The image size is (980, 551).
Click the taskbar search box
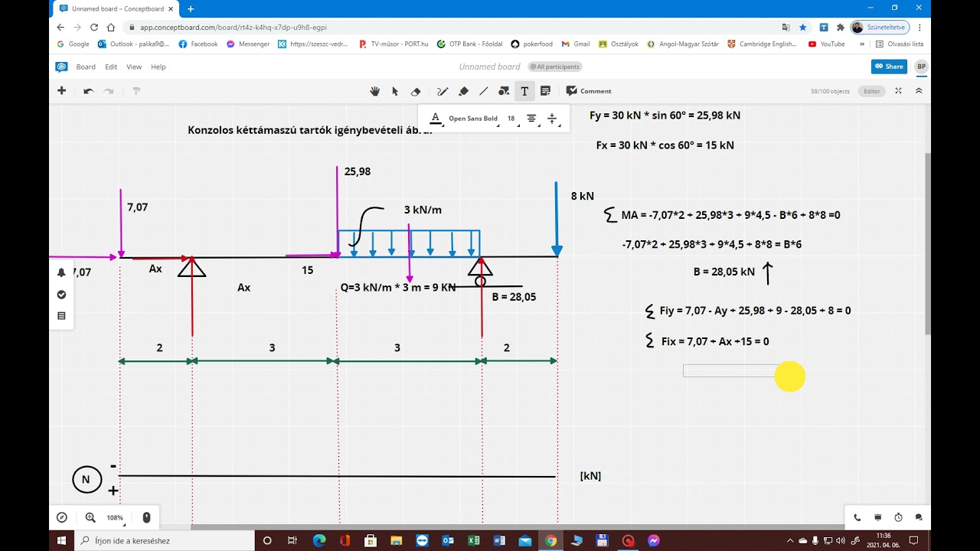pyautogui.click(x=165, y=540)
